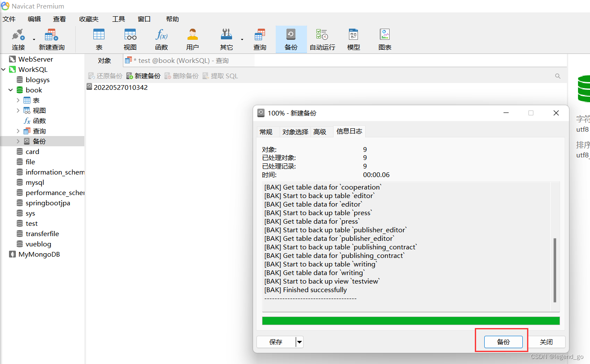Open the Window (窗口) menu
Screen dimensions: 590x364
coord(144,19)
